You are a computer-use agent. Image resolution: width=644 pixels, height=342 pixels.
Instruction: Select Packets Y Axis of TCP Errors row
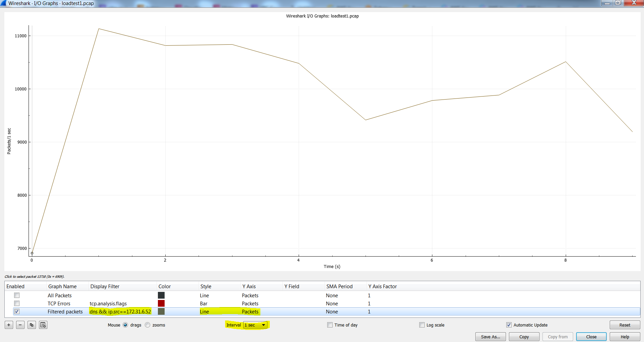click(x=250, y=304)
